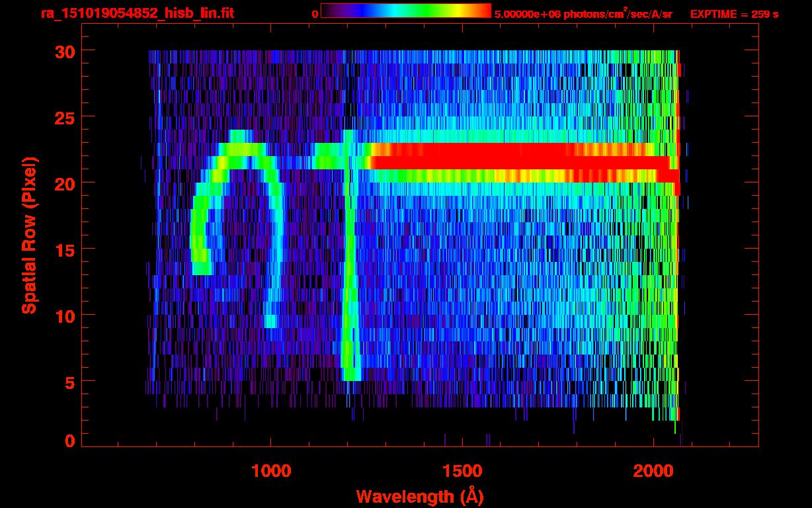Click the x-axis tick label 1500
Screen dimensions: 812x508
point(462,470)
